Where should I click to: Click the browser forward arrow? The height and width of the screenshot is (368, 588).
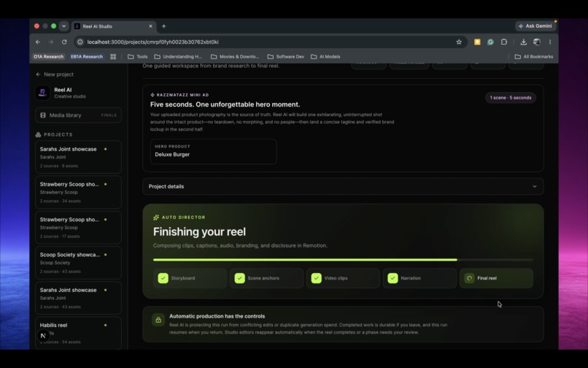51,42
